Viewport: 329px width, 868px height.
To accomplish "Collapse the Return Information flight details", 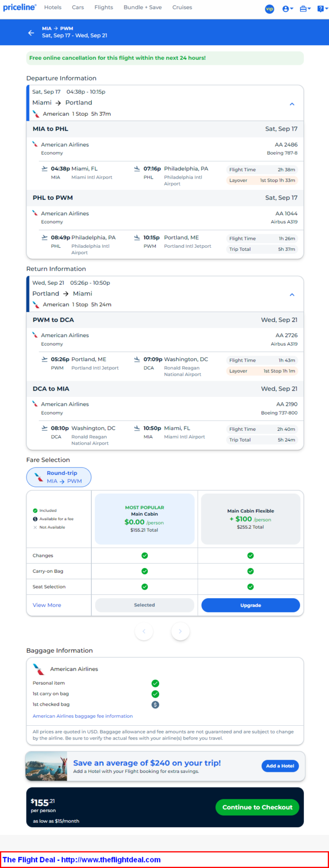I will 292,295.
